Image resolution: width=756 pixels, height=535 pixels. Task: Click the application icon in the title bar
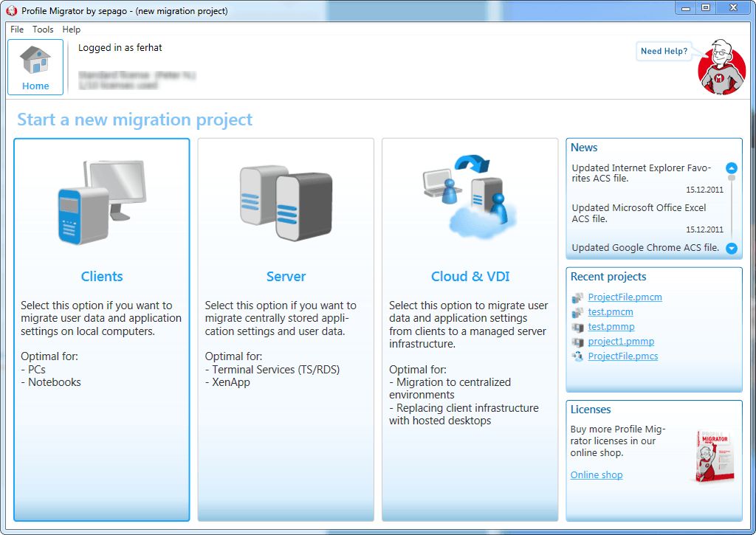10,8
